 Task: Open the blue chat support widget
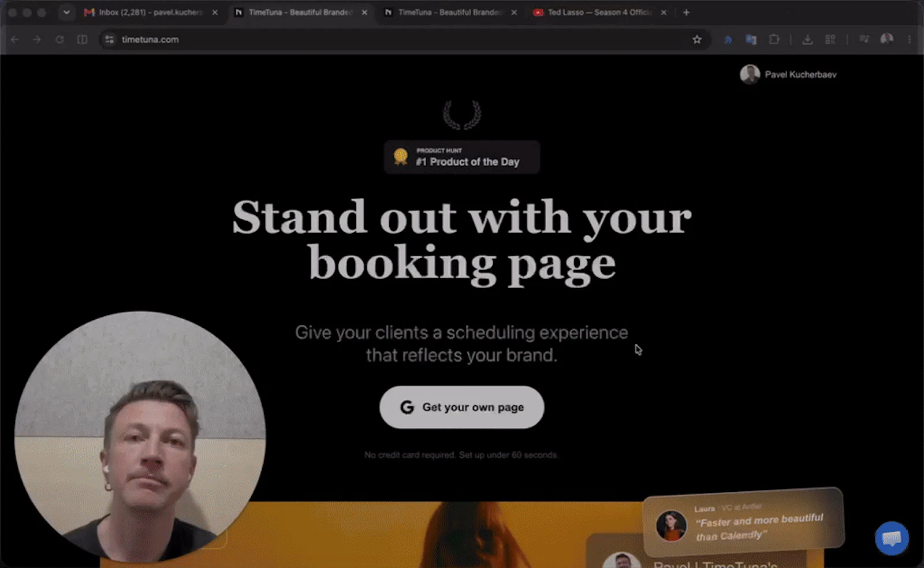(x=892, y=538)
